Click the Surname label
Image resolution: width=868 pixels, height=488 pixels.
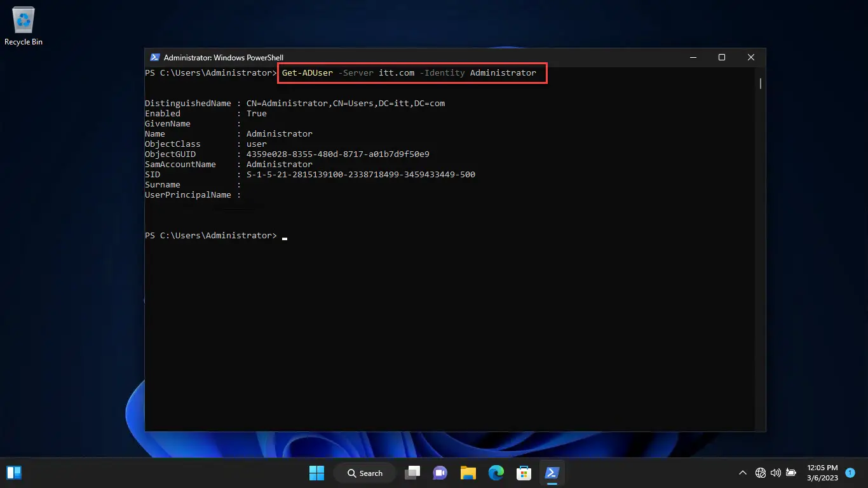(163, 185)
